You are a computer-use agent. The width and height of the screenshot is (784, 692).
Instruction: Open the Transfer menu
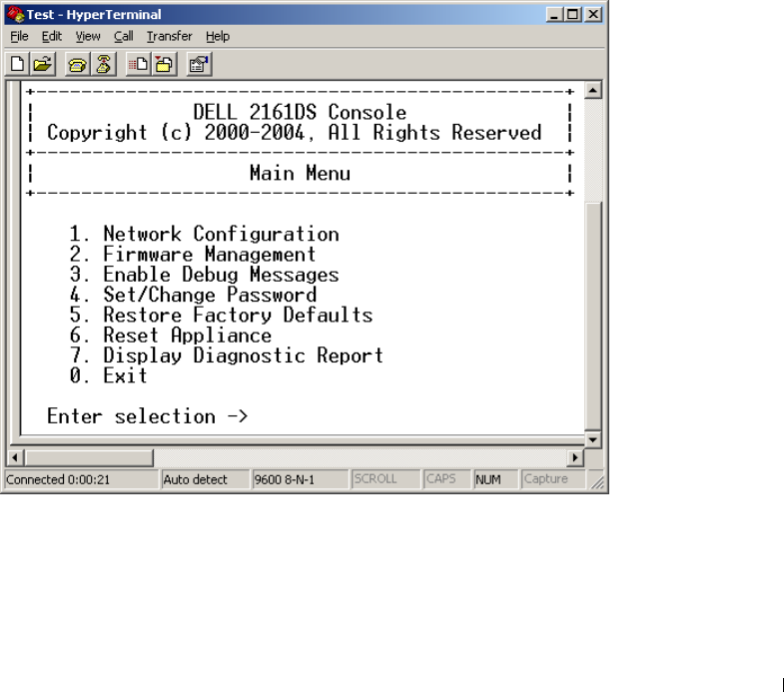pyautogui.click(x=169, y=37)
